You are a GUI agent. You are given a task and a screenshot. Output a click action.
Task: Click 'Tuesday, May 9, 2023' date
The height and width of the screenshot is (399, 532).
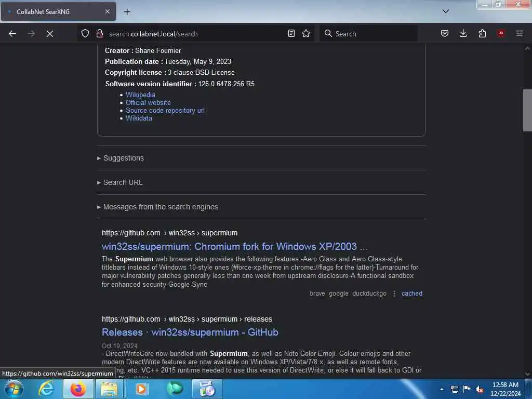[x=198, y=61]
